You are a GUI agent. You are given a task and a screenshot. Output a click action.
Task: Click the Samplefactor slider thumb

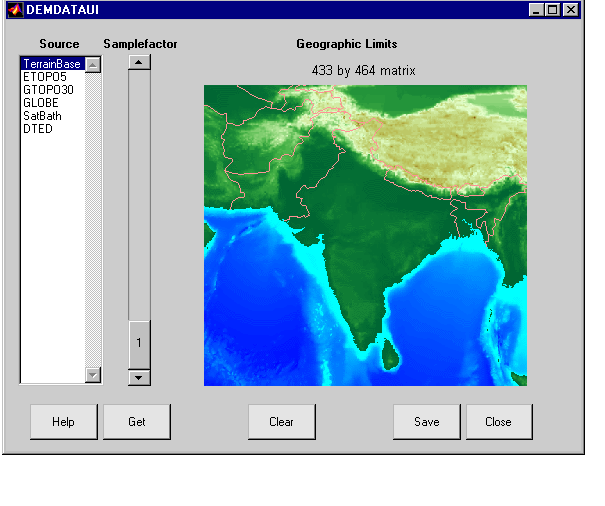(x=139, y=343)
